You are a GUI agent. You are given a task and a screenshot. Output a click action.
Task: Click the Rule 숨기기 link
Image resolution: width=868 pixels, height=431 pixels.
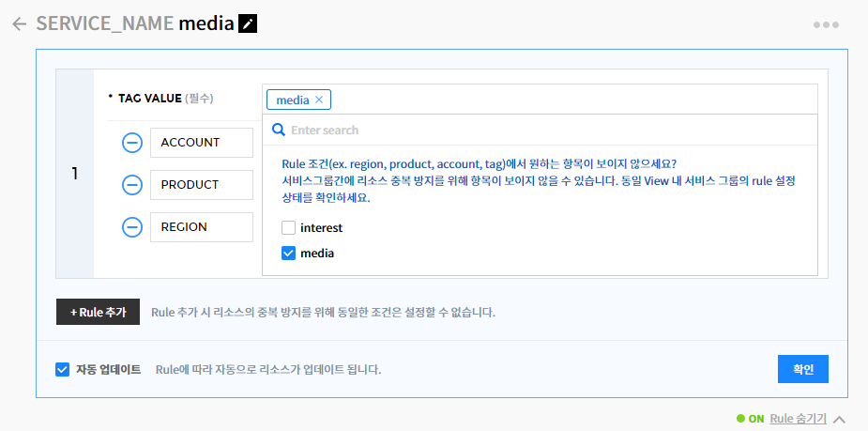(x=798, y=419)
